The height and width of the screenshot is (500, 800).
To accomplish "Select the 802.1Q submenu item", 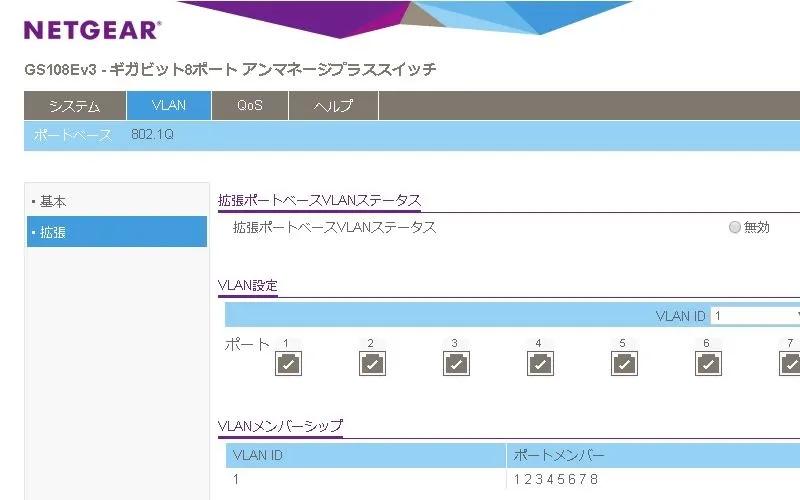I will [x=152, y=134].
